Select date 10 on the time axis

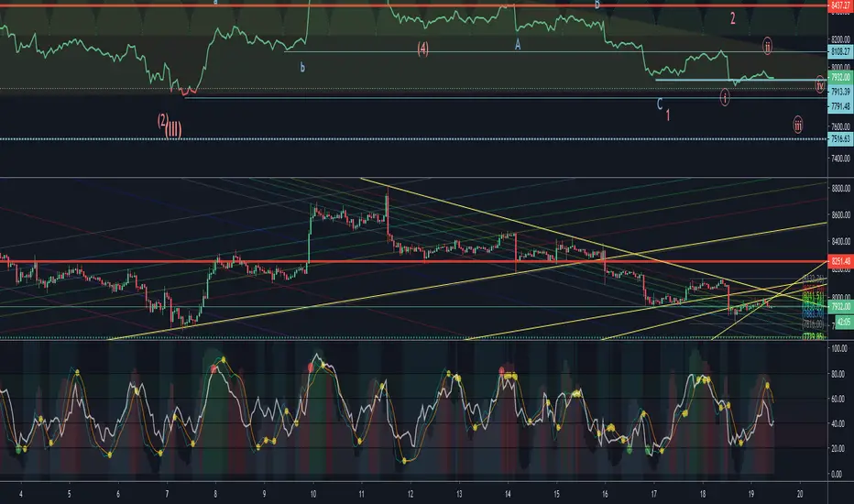(312, 492)
